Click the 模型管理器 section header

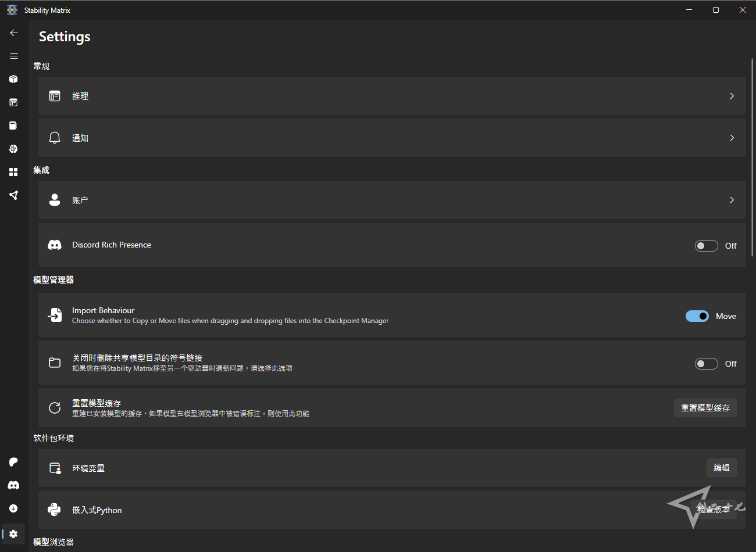54,280
